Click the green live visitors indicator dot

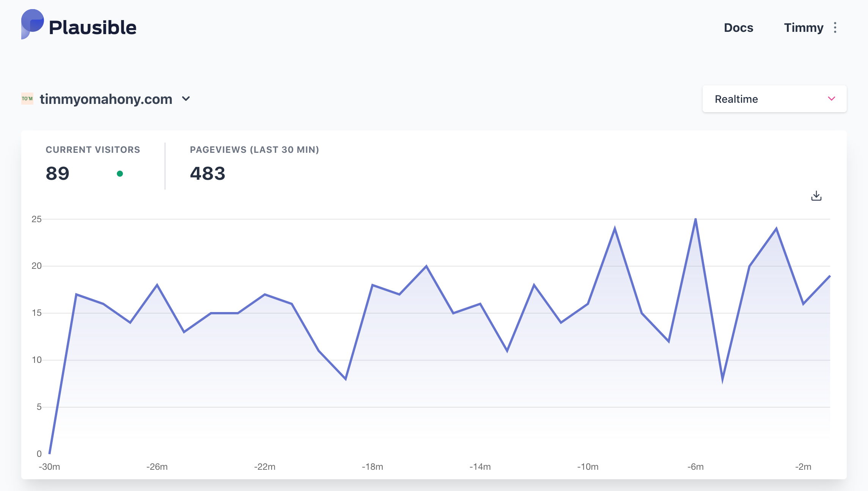click(120, 174)
